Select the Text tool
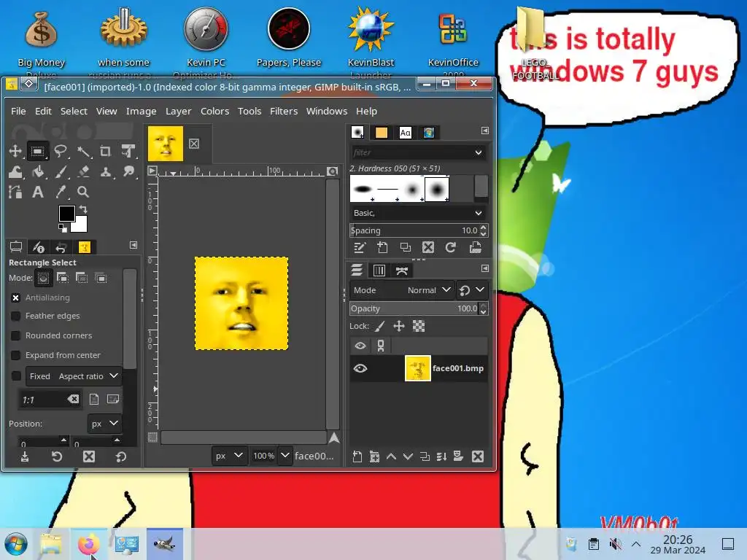 (38, 192)
